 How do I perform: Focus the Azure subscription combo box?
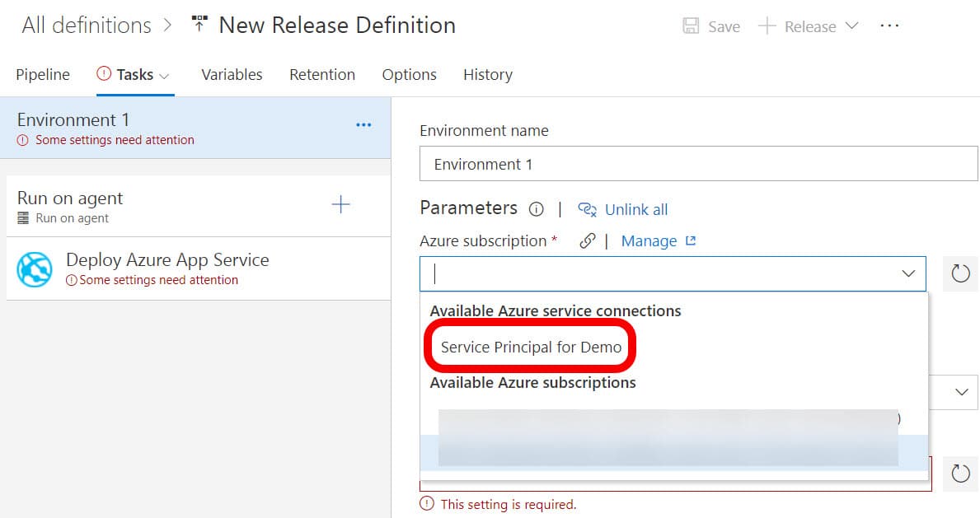673,273
